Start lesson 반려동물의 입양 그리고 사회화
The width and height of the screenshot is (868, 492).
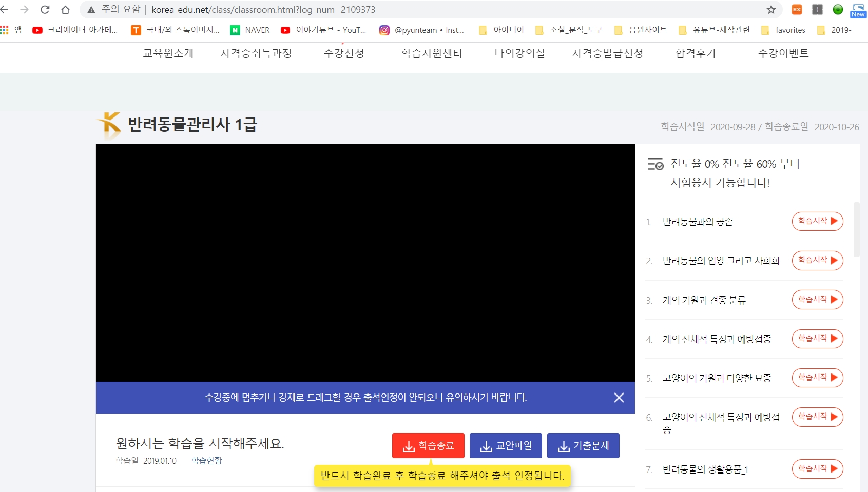tap(818, 260)
